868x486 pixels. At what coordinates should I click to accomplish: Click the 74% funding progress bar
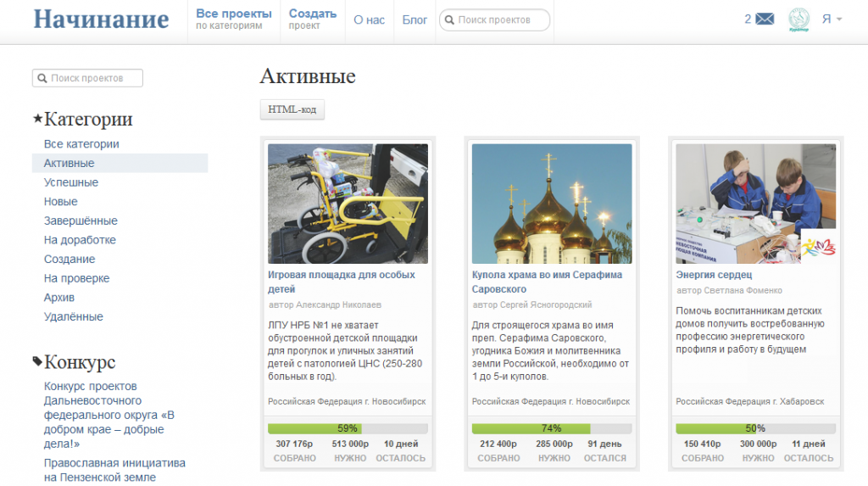[x=552, y=428]
